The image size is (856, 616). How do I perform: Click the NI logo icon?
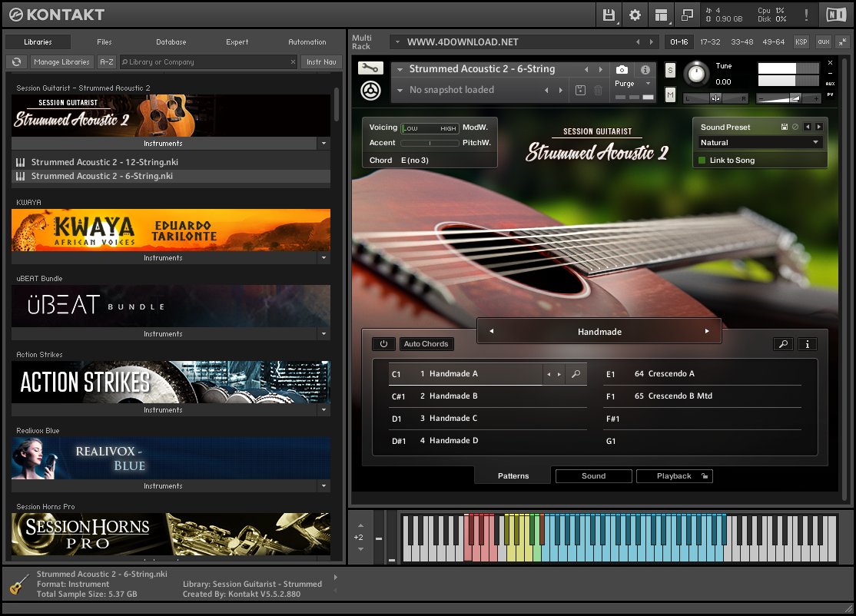click(836, 15)
